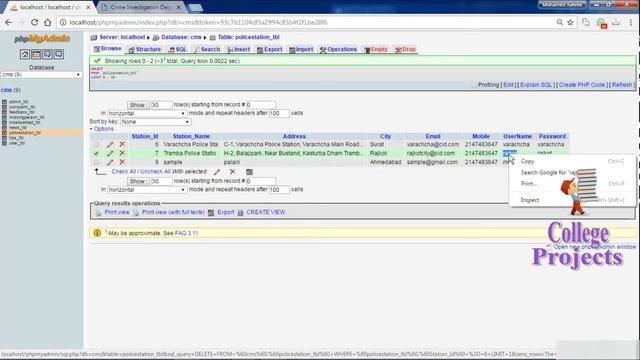The image size is (640, 360).
Task: Choose Copy from the context menu
Action: (572, 162)
